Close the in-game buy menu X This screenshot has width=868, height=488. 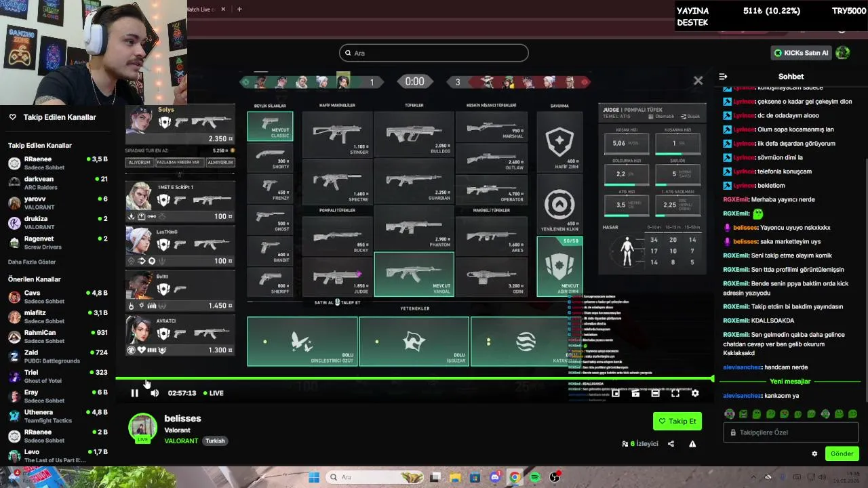698,81
